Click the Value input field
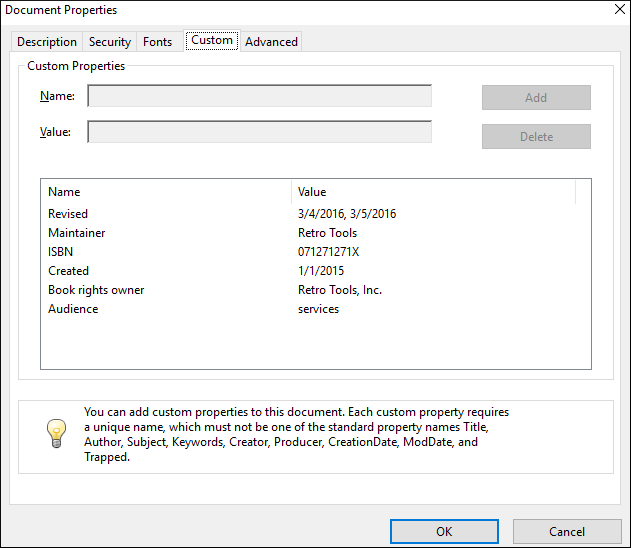The height and width of the screenshot is (548, 631). 260,132
